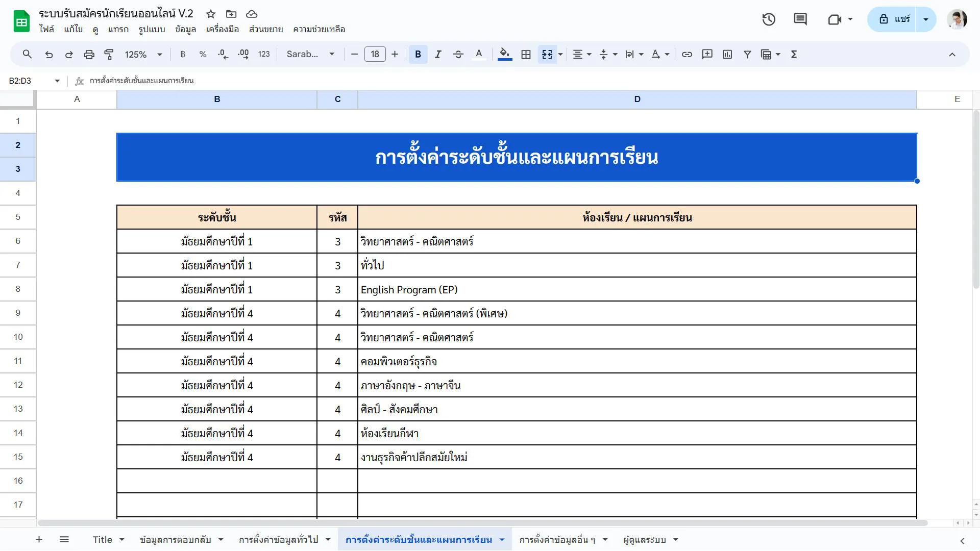Decrease font size with minus button
This screenshot has height=551, width=980.
354,54
